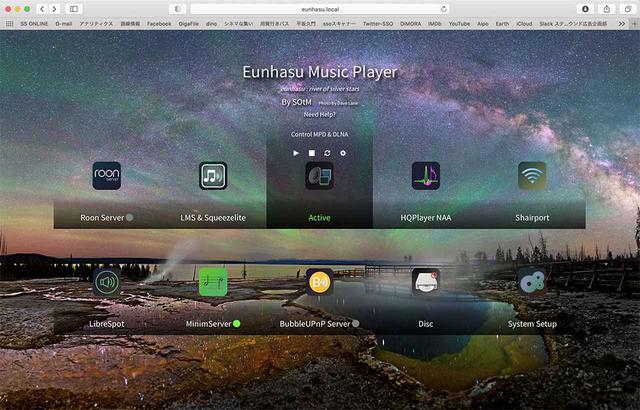Show Safari downloads

(585, 9)
